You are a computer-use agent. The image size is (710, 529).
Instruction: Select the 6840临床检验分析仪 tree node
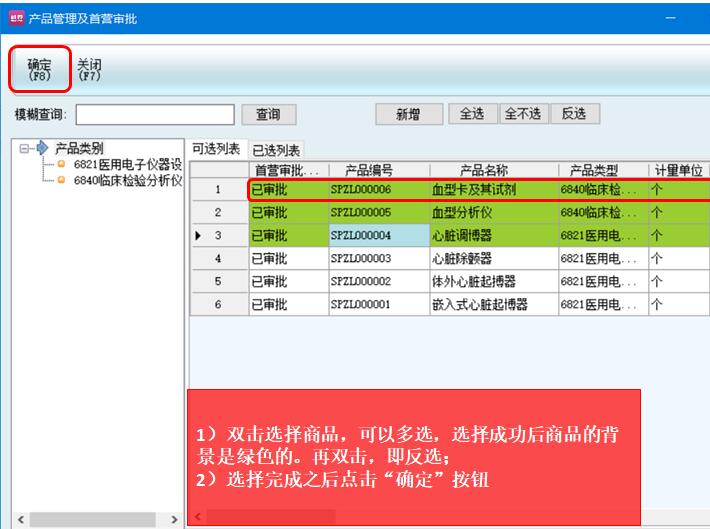click(127, 181)
